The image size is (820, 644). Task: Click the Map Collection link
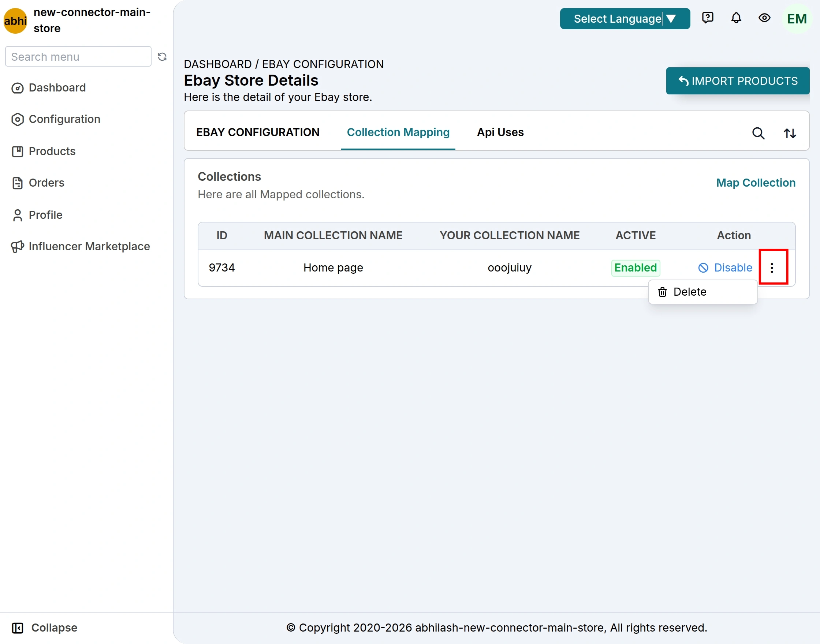tap(756, 183)
